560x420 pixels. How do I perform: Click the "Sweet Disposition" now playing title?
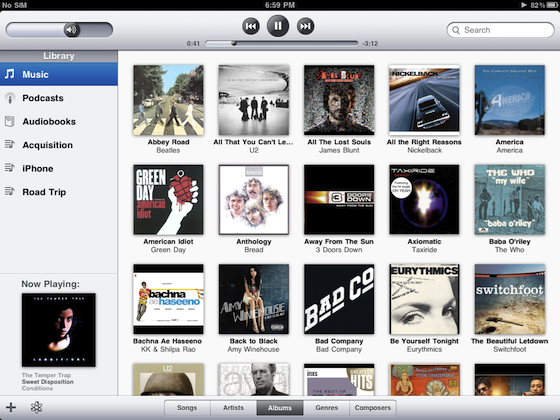tap(48, 382)
